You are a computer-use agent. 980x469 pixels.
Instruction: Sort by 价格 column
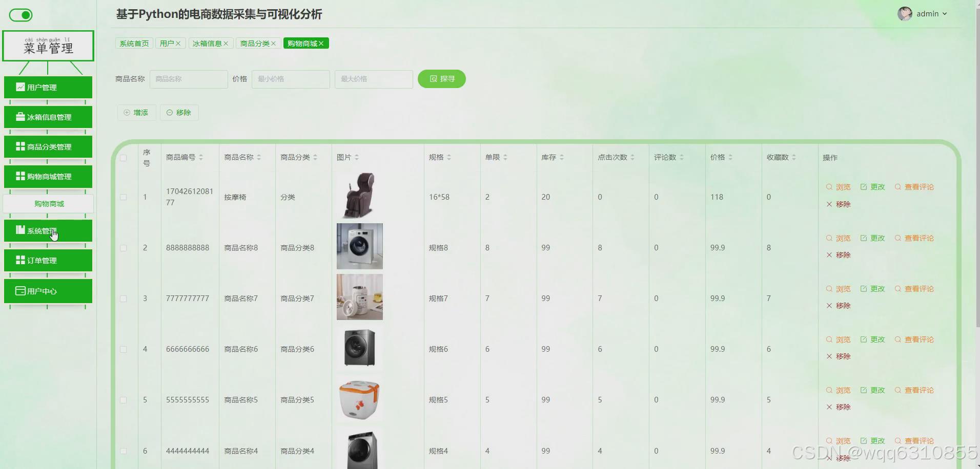coord(730,157)
